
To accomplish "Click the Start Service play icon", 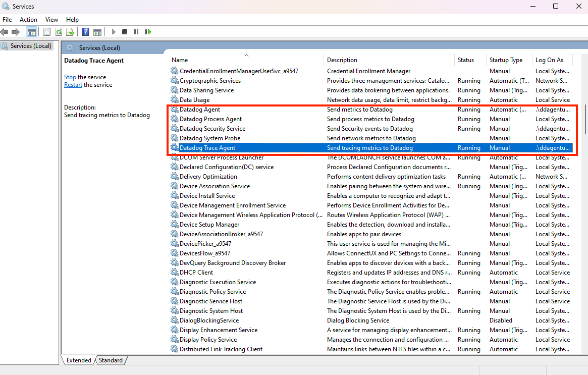I will click(x=114, y=32).
